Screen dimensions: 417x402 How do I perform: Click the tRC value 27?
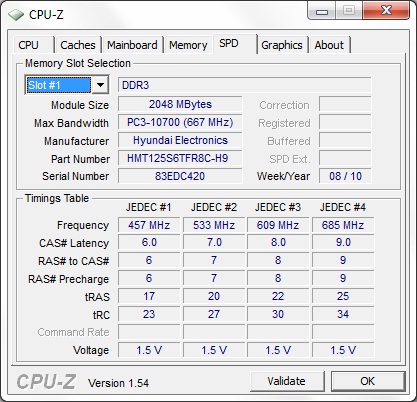[214, 314]
